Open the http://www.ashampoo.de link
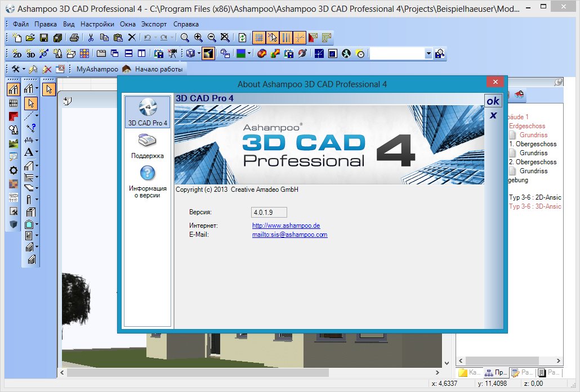 [286, 226]
